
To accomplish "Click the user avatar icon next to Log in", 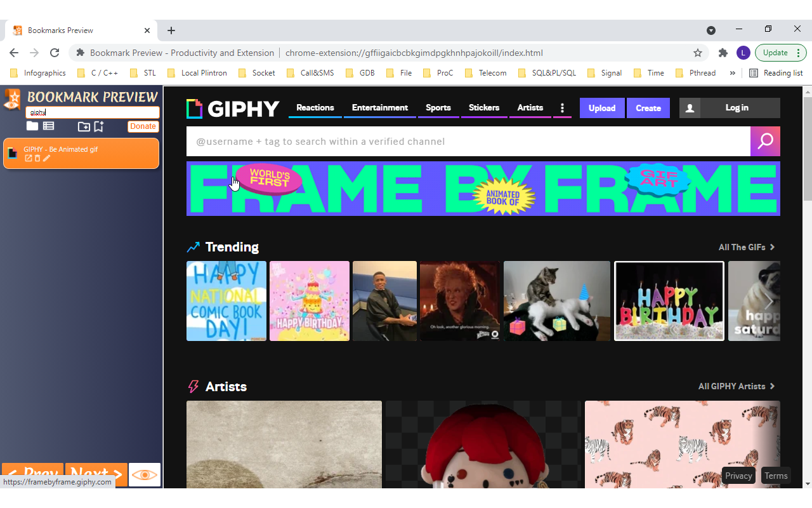I will 690,108.
